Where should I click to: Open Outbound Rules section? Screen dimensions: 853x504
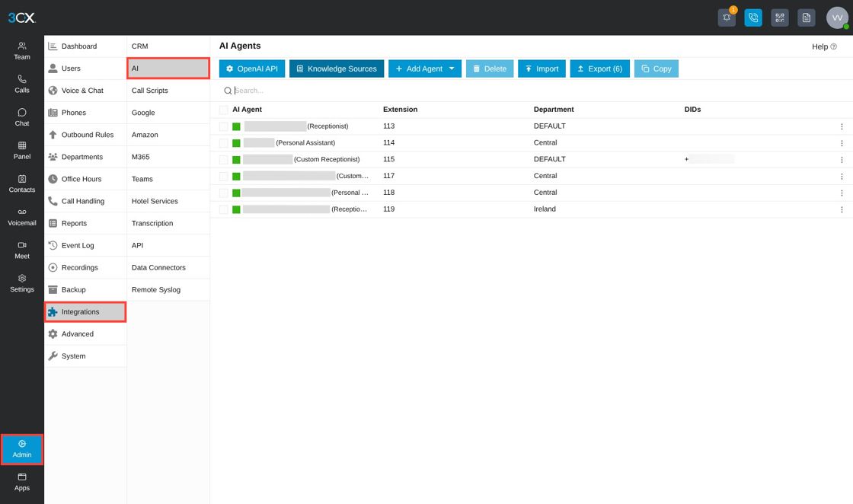coord(85,135)
